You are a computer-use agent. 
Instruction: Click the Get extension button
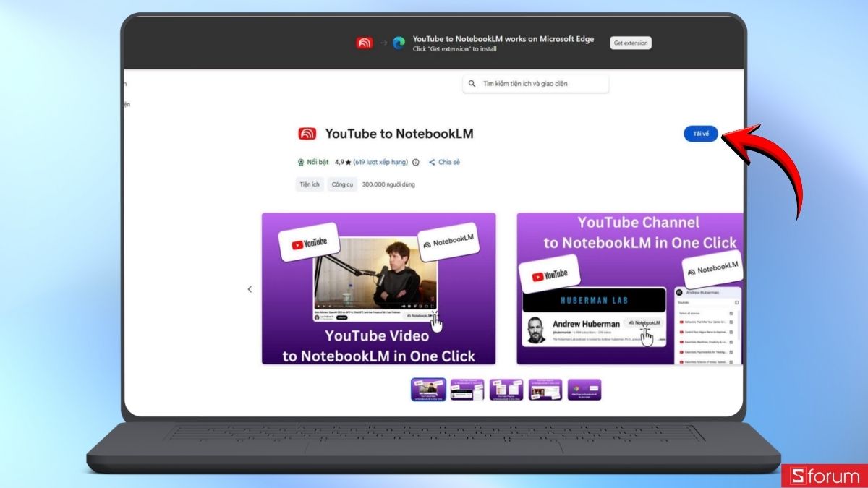point(631,43)
